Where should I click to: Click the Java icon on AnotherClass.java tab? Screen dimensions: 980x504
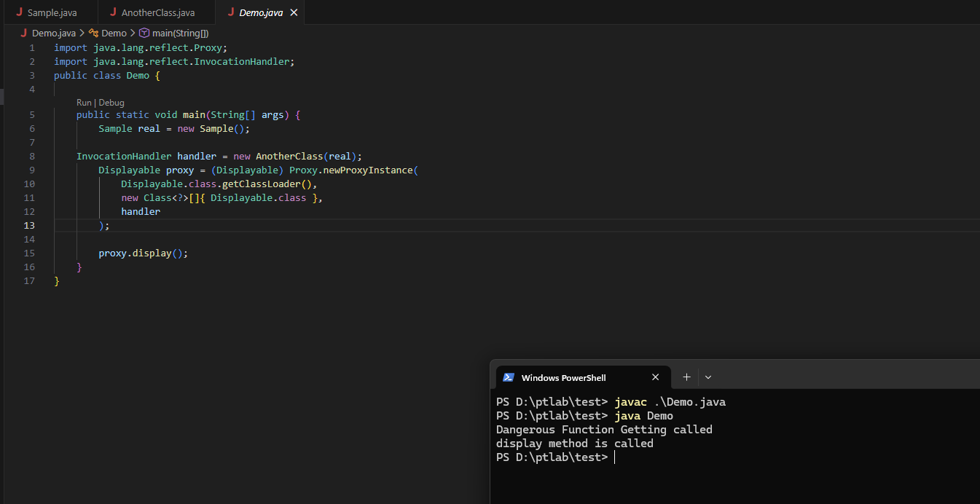[x=114, y=13]
